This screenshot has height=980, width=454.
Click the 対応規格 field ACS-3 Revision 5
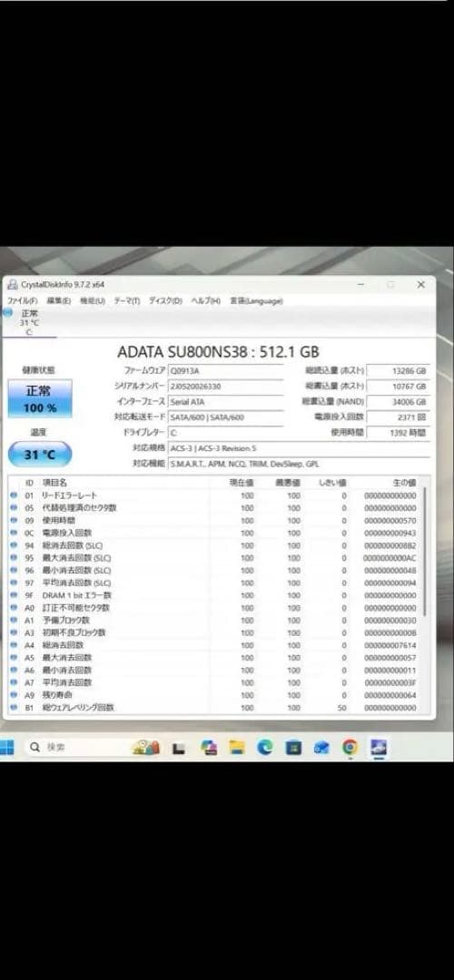pyautogui.click(x=299, y=448)
